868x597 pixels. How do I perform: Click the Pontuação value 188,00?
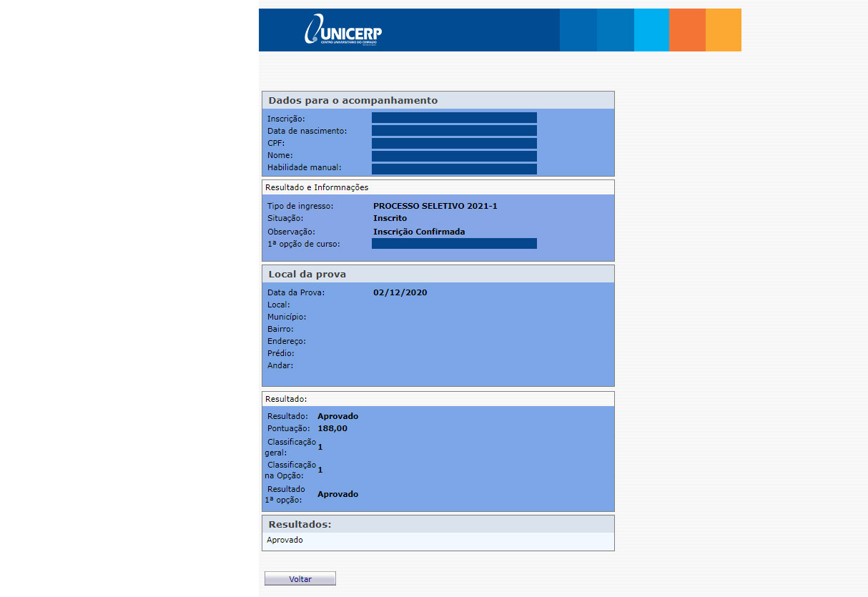coord(332,428)
